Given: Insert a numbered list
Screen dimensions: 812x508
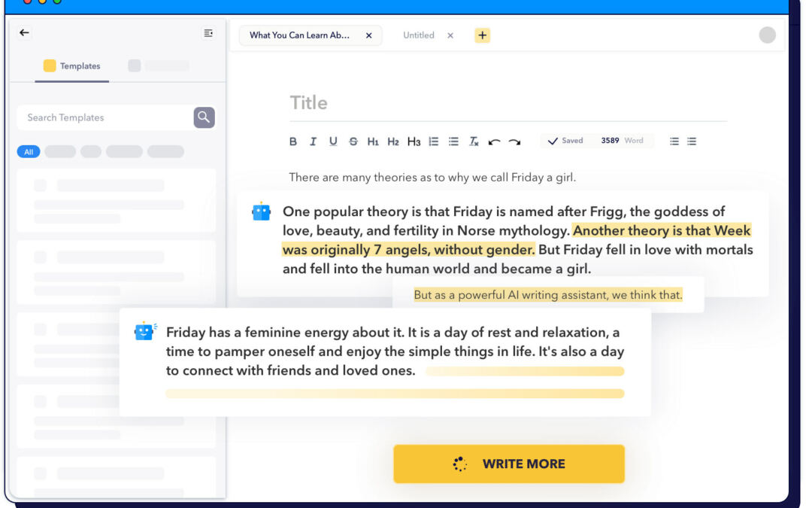Looking at the screenshot, I should tap(434, 141).
